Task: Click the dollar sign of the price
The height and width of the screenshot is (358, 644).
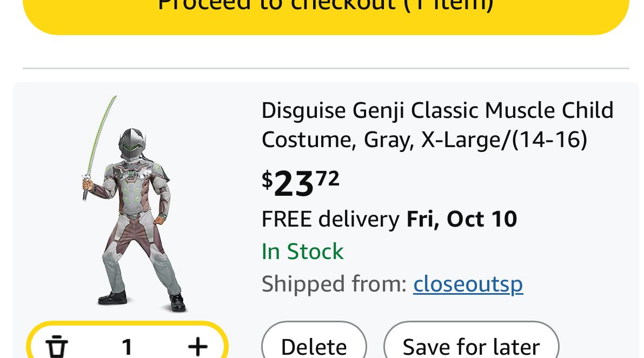Action: [x=267, y=180]
